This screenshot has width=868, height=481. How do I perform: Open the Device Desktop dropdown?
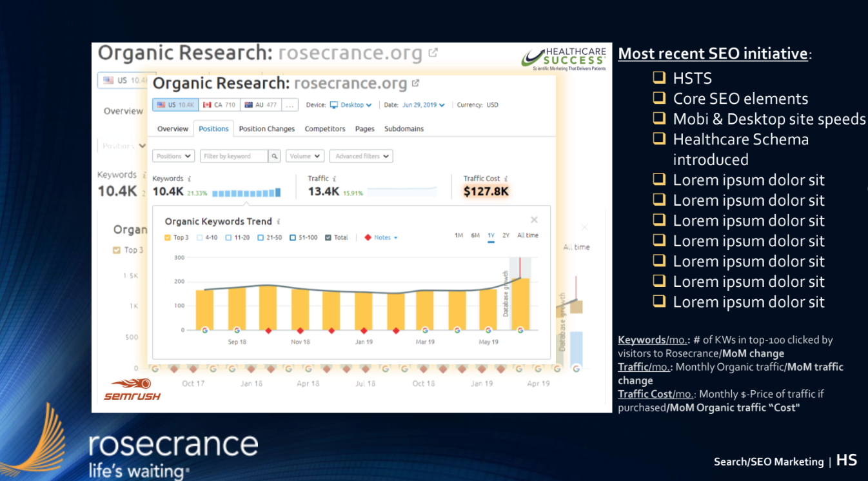pos(351,105)
